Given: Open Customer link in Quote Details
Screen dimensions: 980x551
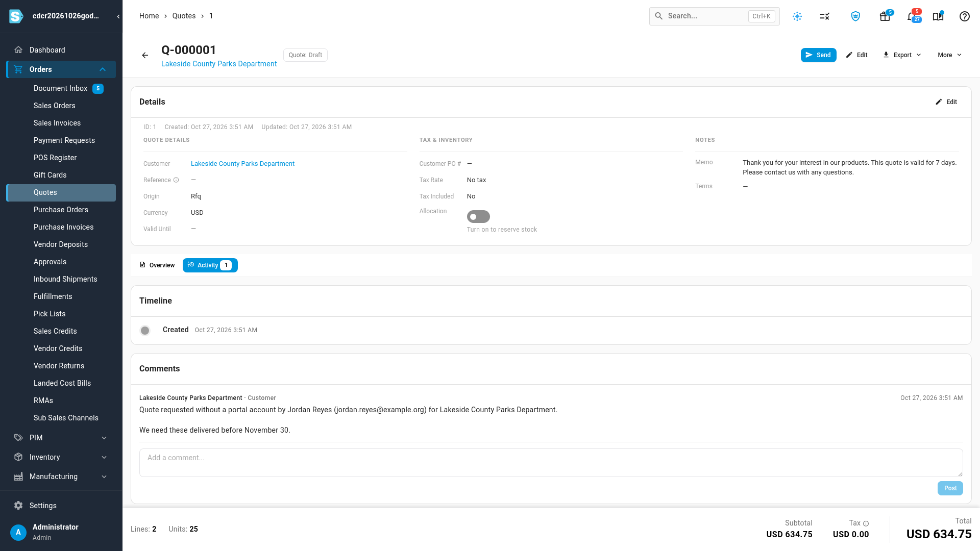Looking at the screenshot, I should click(242, 164).
